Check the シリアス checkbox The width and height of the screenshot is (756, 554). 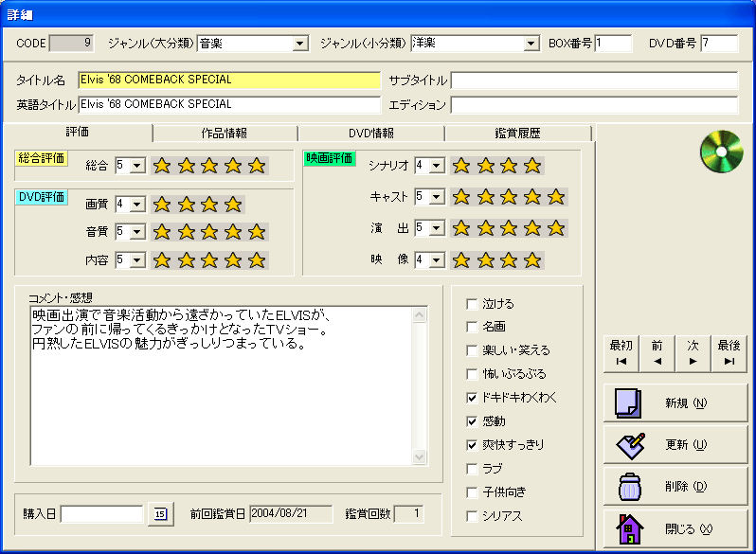click(472, 516)
